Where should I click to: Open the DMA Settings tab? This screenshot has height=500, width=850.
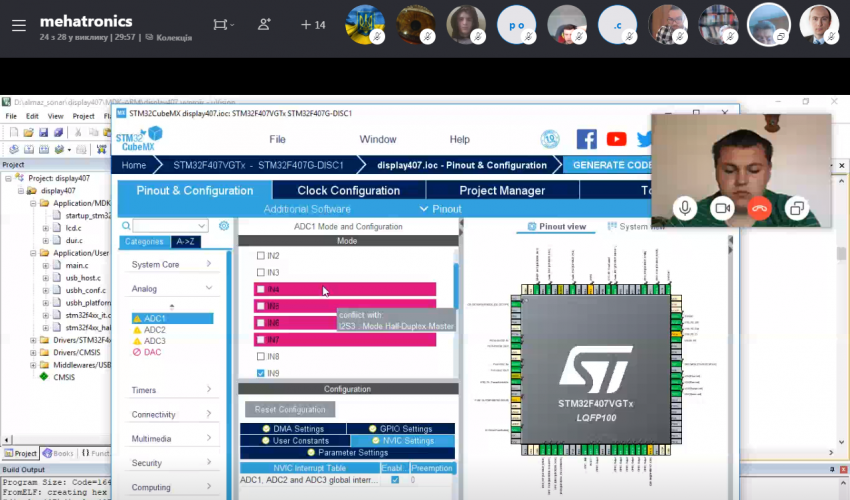point(293,429)
